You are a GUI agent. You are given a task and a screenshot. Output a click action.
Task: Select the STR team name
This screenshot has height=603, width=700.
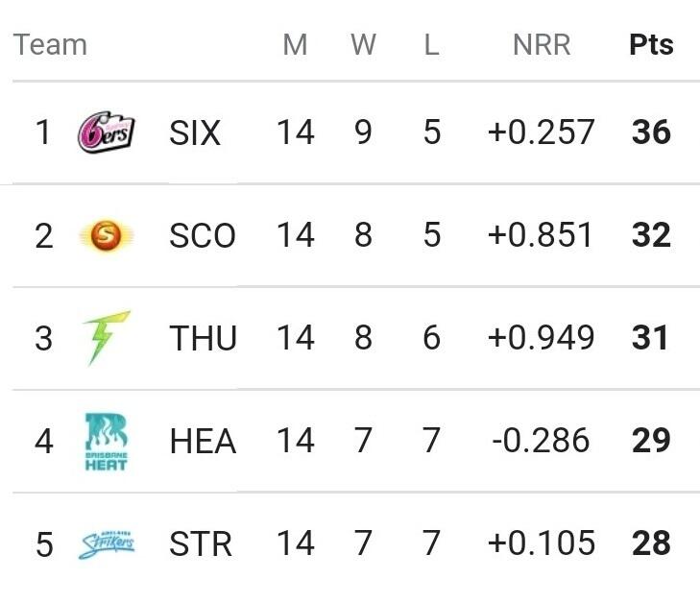tap(201, 544)
